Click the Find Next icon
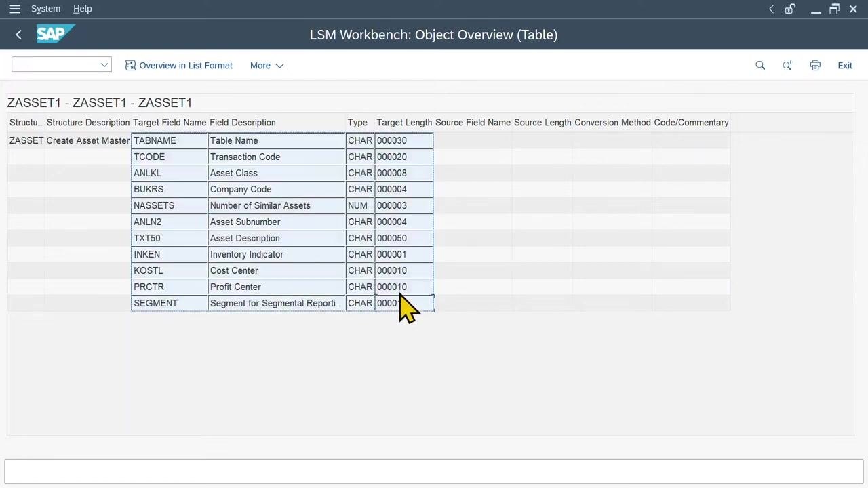 tap(787, 66)
